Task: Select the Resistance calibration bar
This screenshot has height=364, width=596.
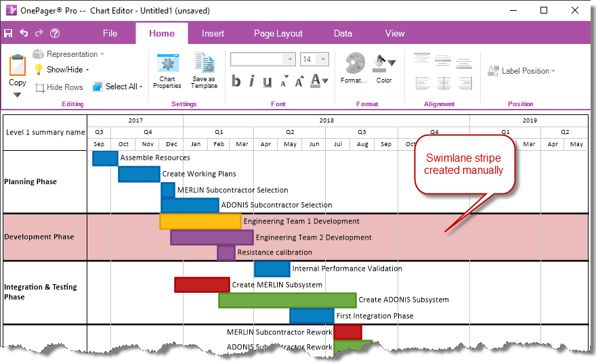Action: tap(226, 253)
